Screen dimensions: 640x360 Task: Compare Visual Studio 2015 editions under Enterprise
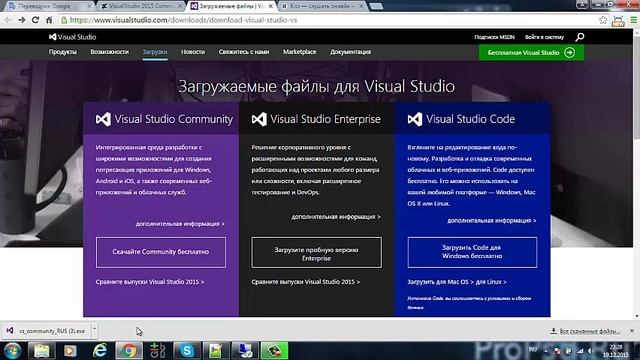[x=306, y=282]
